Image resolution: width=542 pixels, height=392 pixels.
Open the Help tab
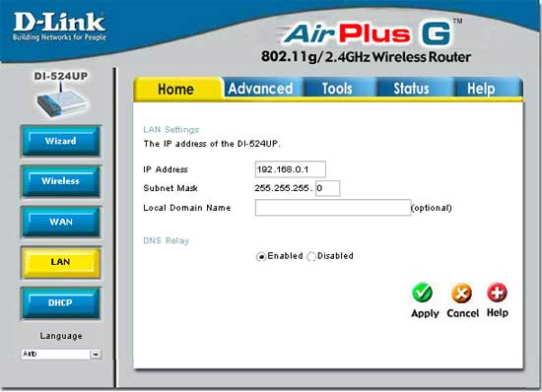point(481,89)
